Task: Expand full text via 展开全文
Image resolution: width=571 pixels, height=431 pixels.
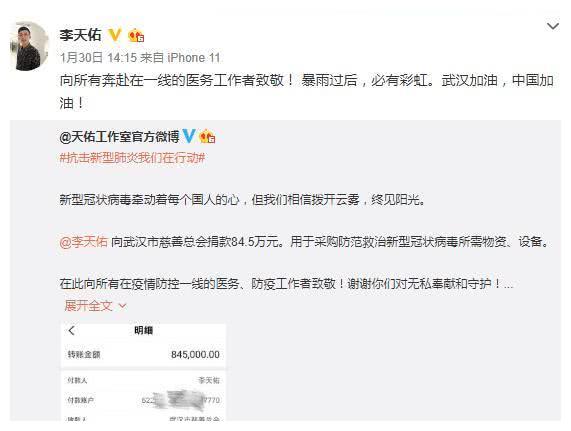Action: (88, 306)
